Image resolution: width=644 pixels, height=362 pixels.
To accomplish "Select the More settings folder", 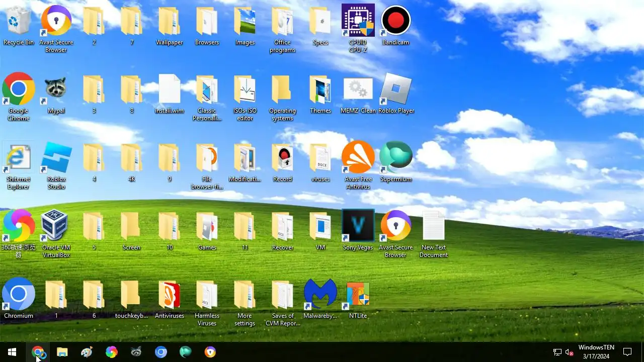I will tap(245, 303).
